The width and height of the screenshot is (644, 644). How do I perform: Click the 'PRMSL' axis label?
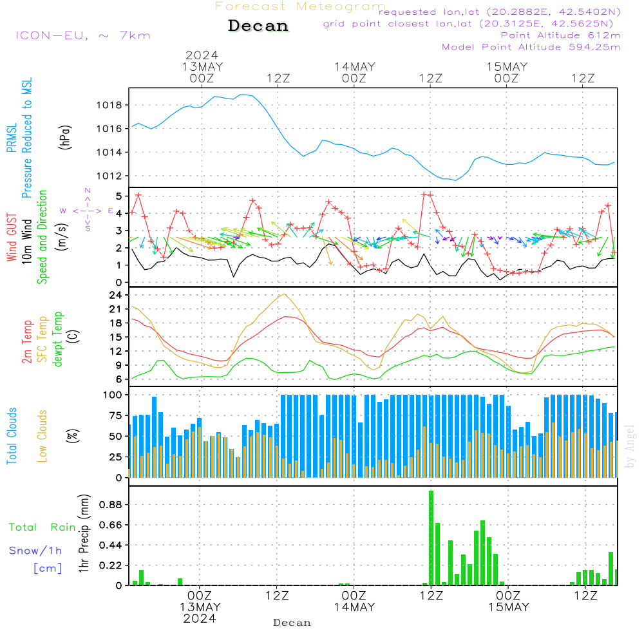pyautogui.click(x=12, y=138)
